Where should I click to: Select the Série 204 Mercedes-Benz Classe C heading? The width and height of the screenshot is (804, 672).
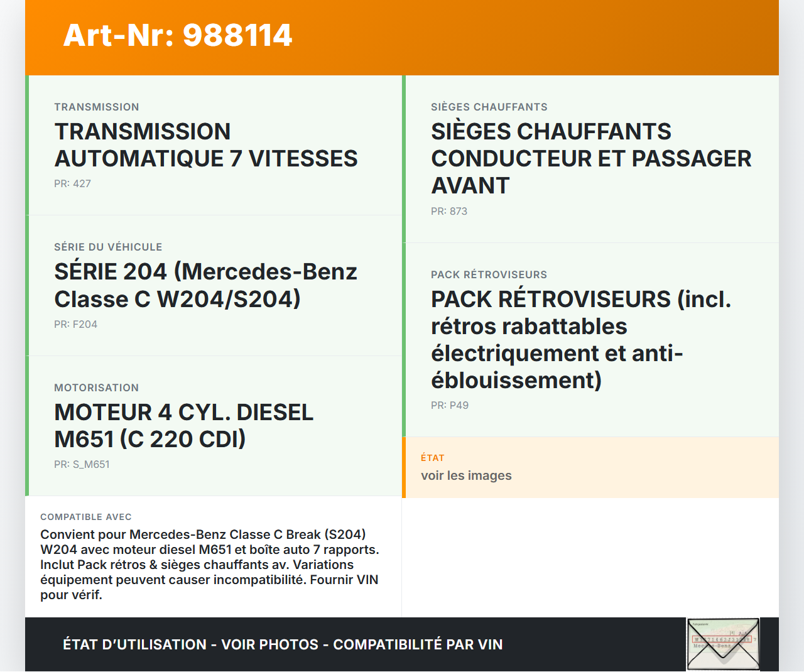(205, 285)
